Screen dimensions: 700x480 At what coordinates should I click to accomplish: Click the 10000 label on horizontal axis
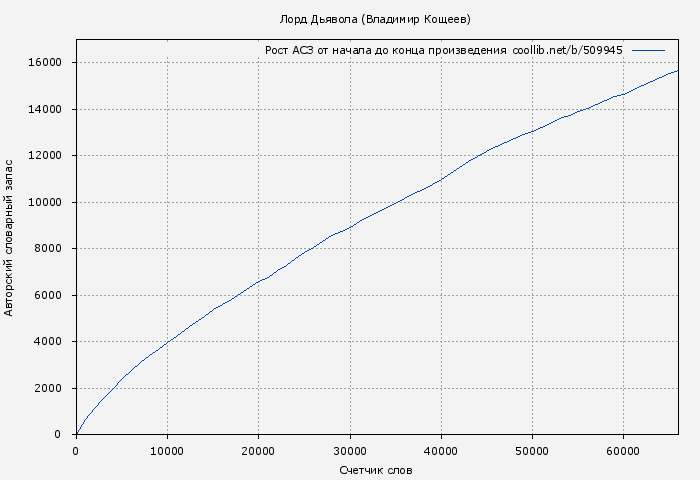(x=167, y=451)
